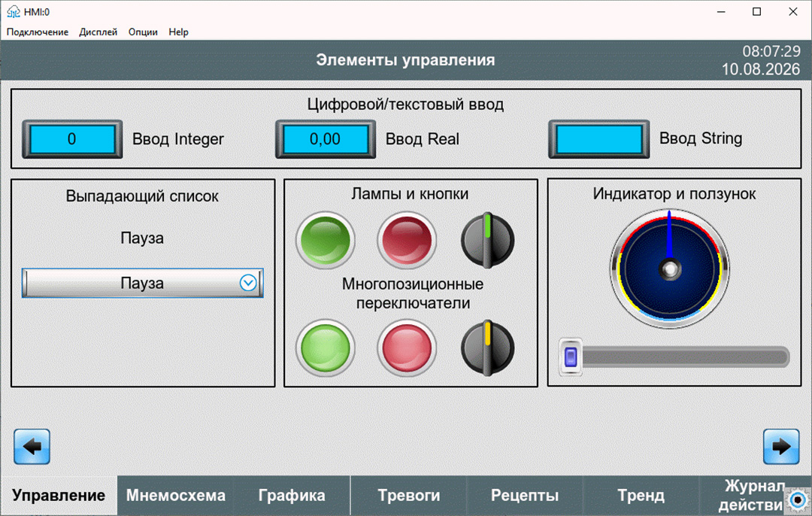Click the left arrow navigation button
Viewport: 812px width, 516px height.
(x=32, y=447)
